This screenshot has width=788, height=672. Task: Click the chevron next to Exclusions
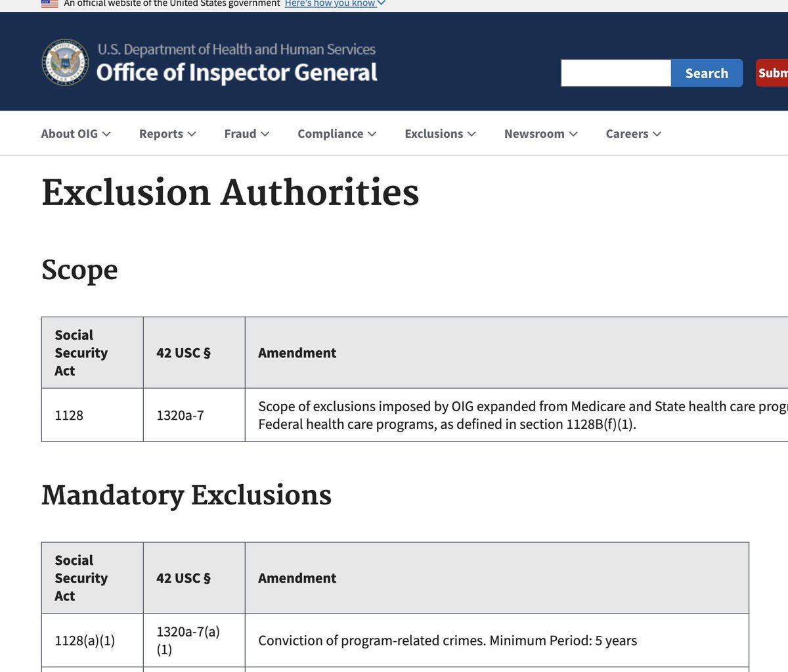[x=471, y=134]
